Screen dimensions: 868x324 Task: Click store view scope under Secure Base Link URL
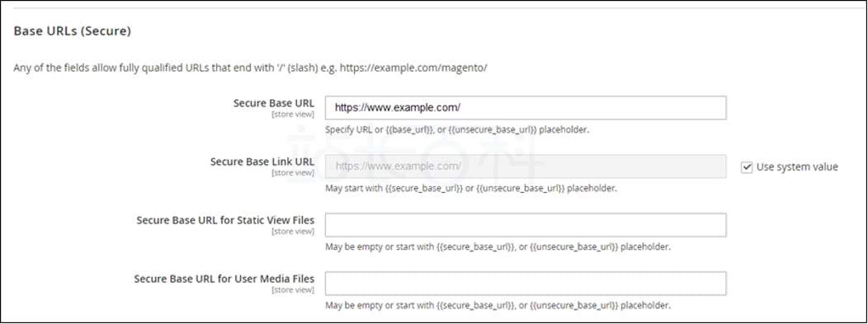pyautogui.click(x=293, y=173)
